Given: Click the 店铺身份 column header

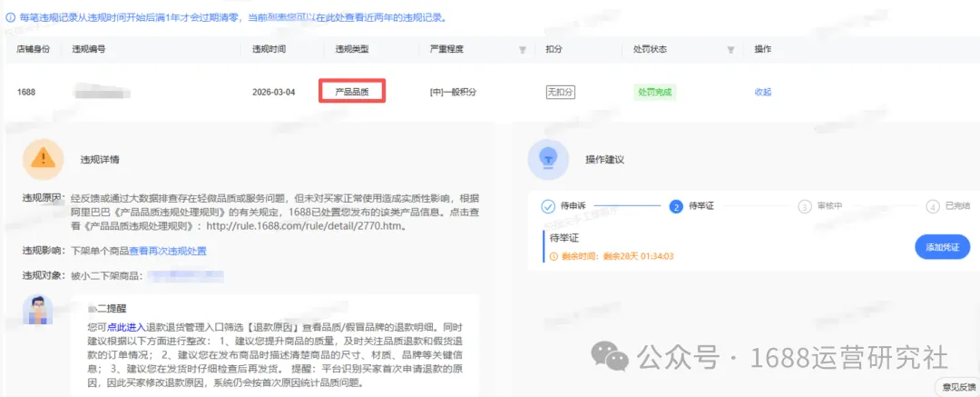Looking at the screenshot, I should pos(34,49).
